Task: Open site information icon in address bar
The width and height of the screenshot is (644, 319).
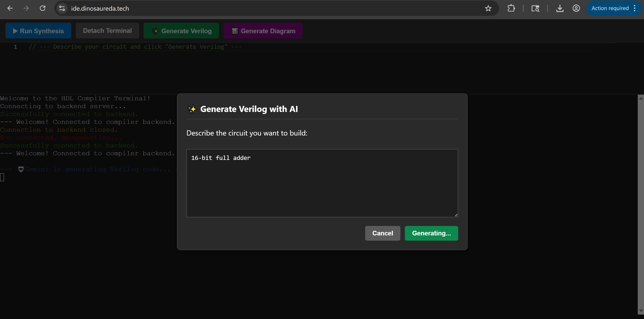Action: click(62, 8)
